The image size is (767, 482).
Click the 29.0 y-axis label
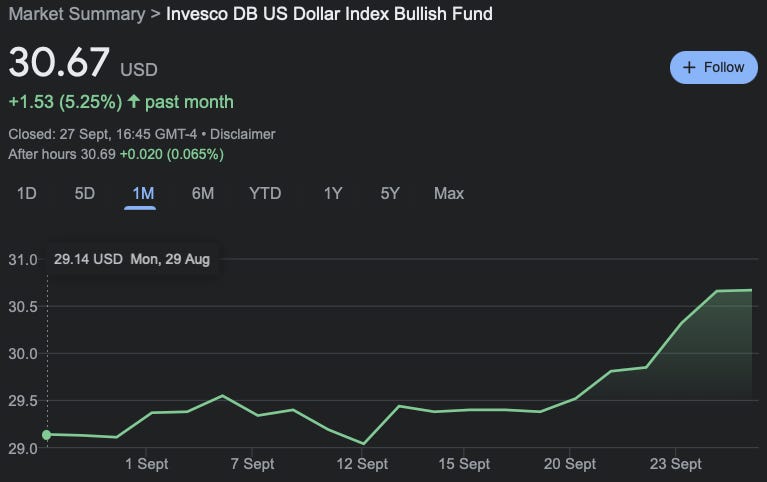[x=23, y=448]
